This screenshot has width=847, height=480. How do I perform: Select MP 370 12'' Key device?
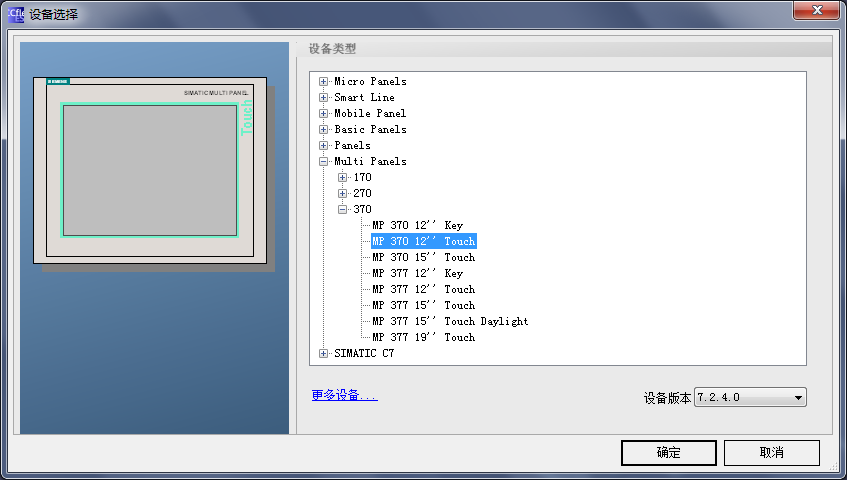[418, 225]
